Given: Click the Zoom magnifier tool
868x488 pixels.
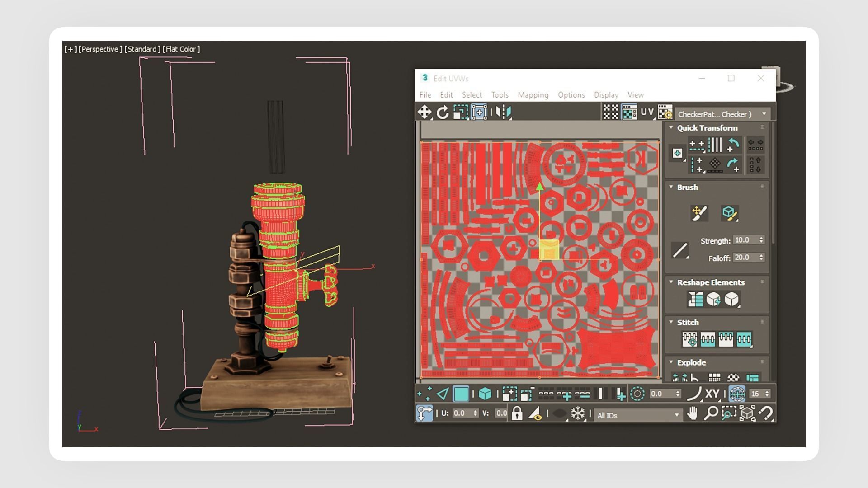Looking at the screenshot, I should tap(710, 413).
